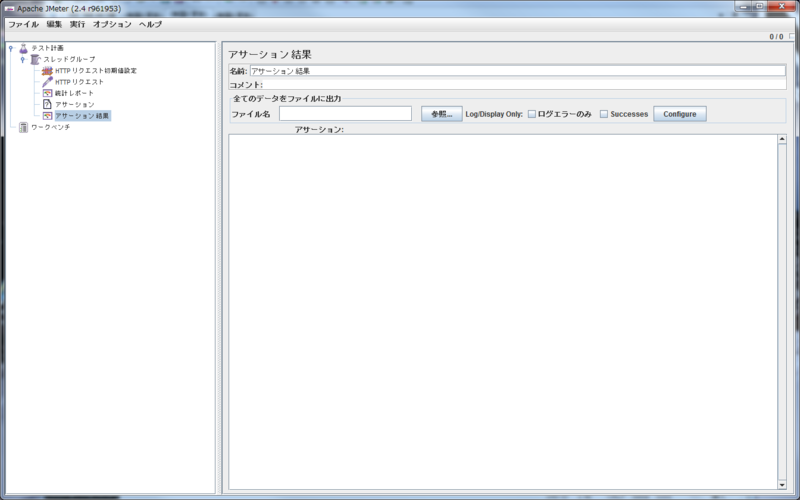
Task: Open the オプション menu
Action: [112, 24]
